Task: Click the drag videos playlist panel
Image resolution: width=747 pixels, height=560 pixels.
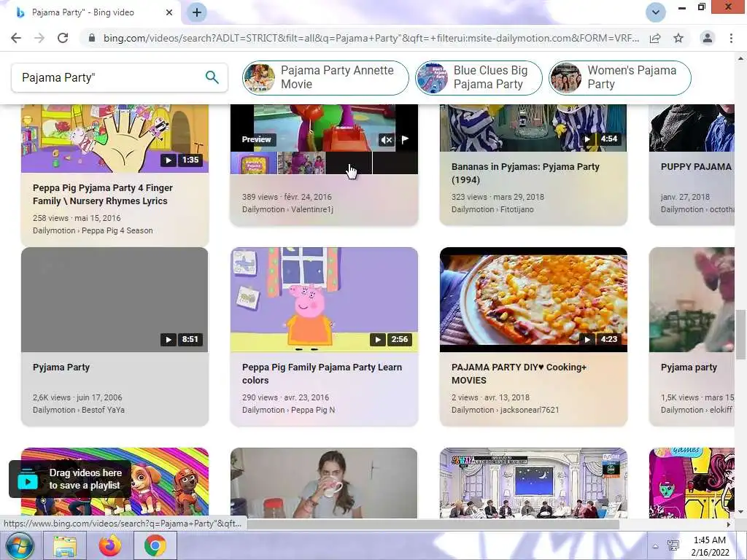Action: (70, 479)
